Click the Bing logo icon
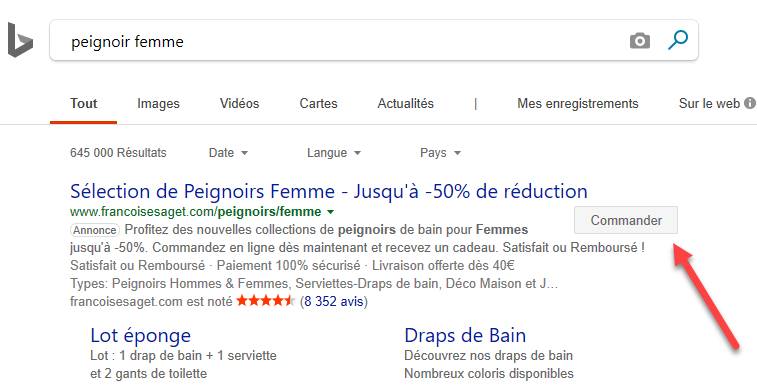 click(20, 40)
